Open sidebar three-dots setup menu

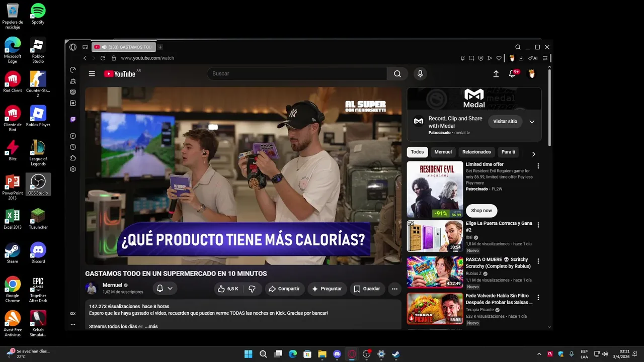[73, 325]
